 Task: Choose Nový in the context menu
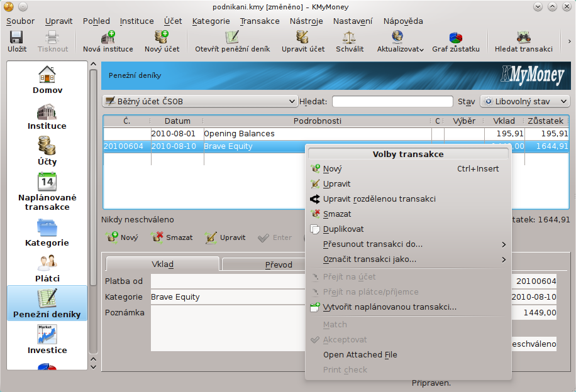click(408, 169)
